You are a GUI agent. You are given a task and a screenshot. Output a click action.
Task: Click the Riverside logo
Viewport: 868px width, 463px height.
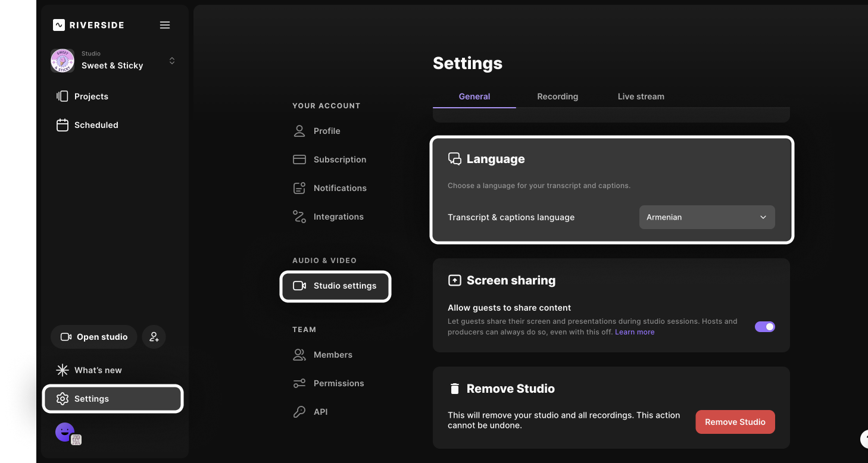click(88, 25)
